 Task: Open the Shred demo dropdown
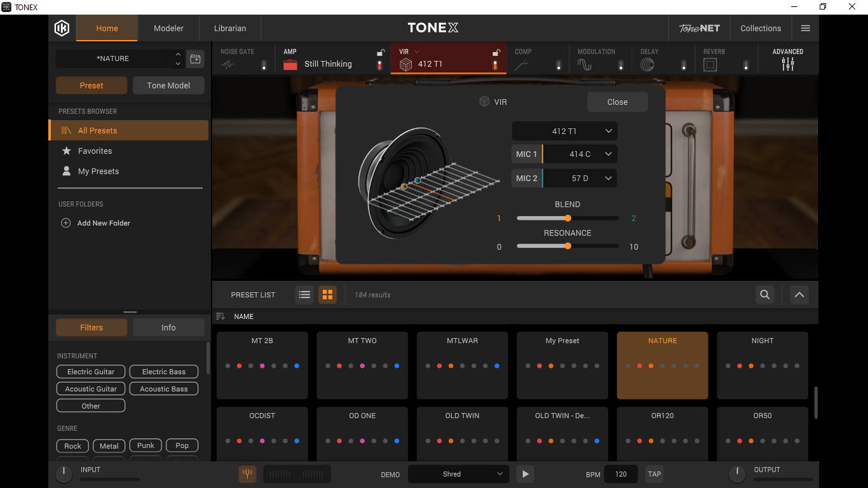coord(458,474)
